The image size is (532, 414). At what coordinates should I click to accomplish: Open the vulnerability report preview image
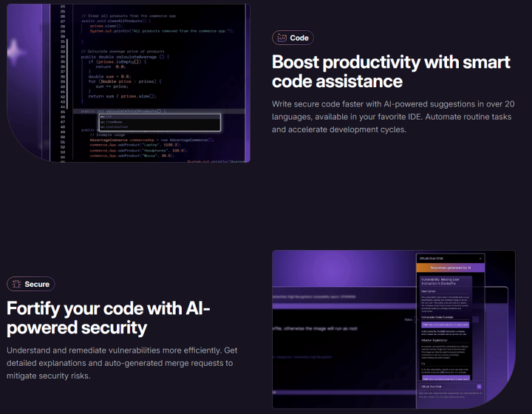[340, 329]
